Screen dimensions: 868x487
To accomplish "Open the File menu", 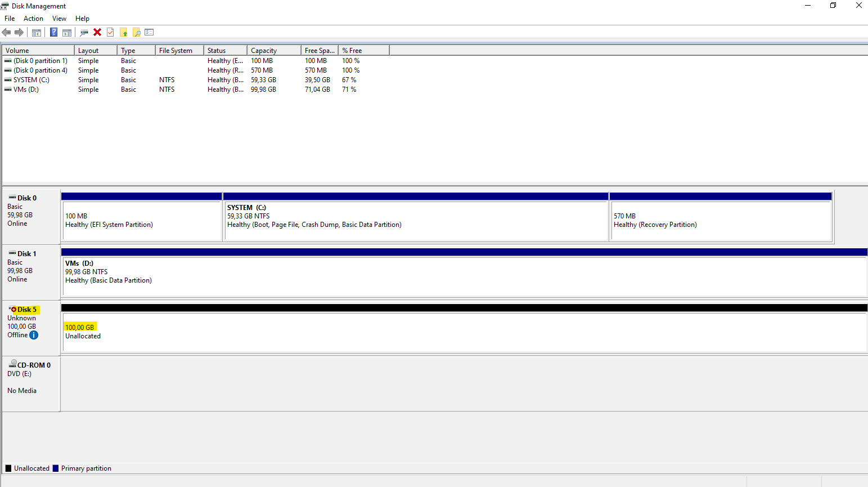I will pos(10,19).
